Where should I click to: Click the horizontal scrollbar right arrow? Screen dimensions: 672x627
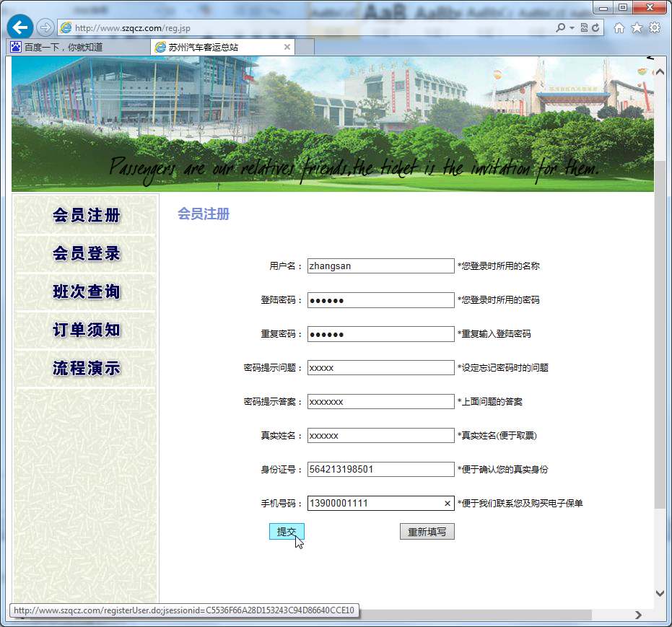(638, 615)
